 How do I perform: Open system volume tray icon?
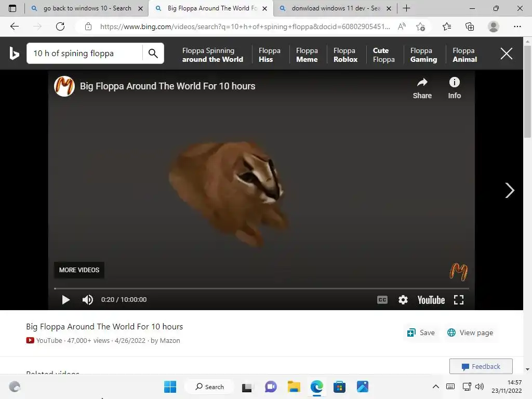[x=479, y=387]
